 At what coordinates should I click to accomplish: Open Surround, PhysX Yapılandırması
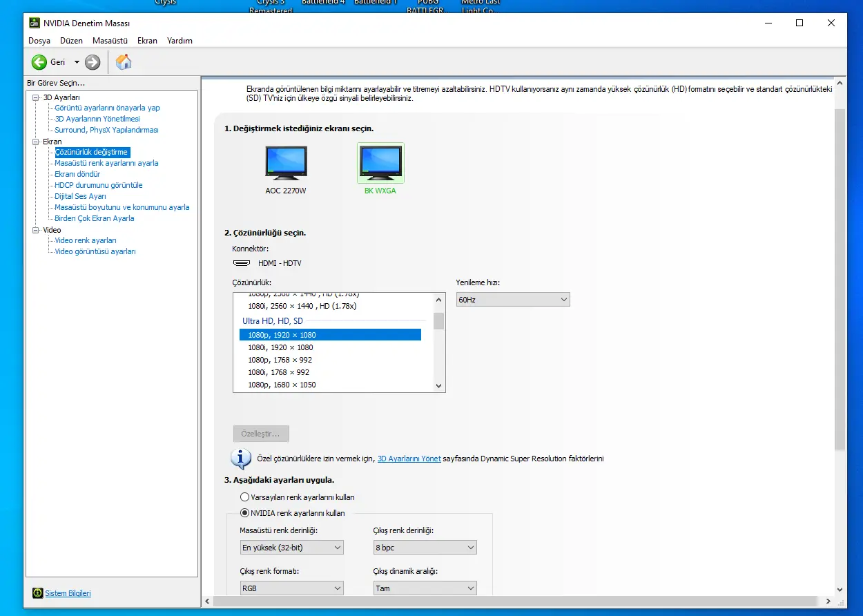pyautogui.click(x=106, y=130)
